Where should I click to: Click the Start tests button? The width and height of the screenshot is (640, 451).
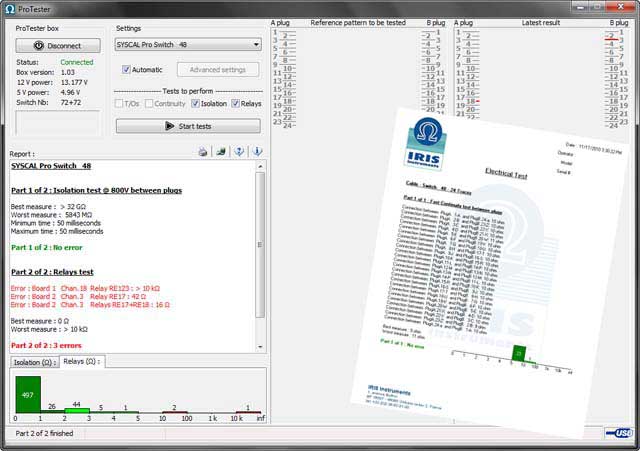[188, 126]
